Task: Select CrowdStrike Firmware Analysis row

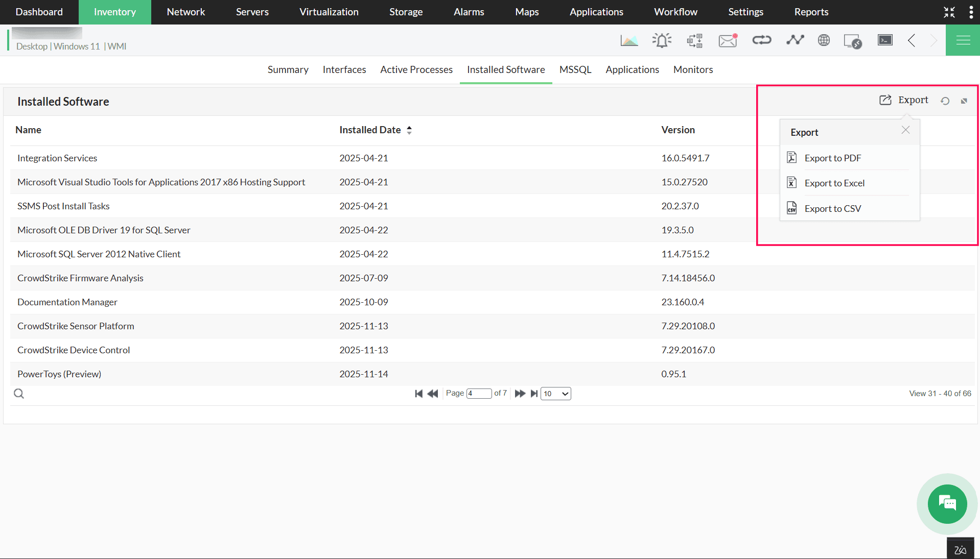Action: click(x=493, y=278)
